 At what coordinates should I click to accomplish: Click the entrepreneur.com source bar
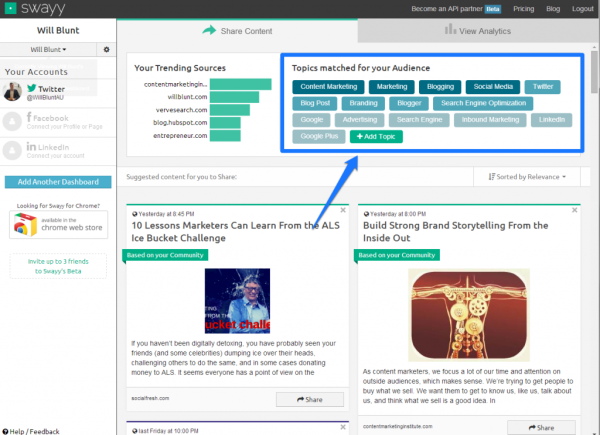tap(225, 135)
